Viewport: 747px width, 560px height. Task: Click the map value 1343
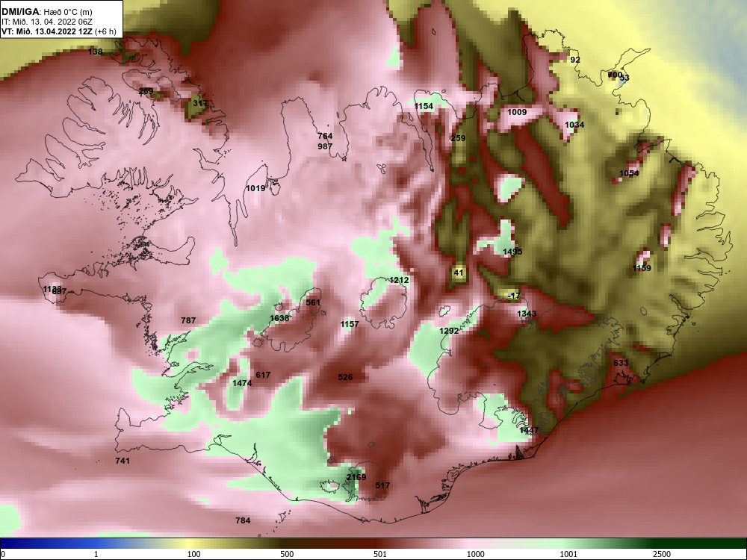[527, 314]
